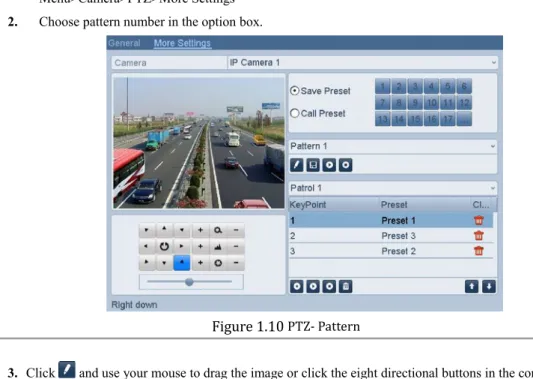This screenshot has width=533, height=379.
Task: Click the PTZ right direction arrow
Action: point(182,246)
